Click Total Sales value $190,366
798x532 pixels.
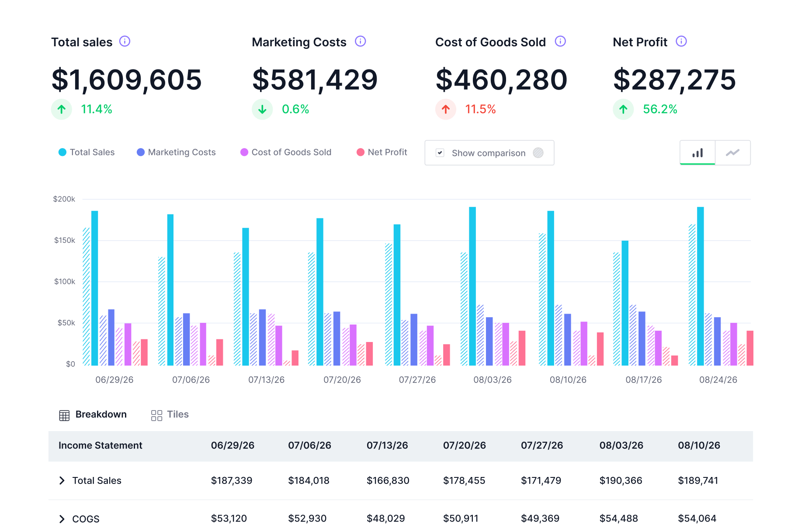coord(621,480)
